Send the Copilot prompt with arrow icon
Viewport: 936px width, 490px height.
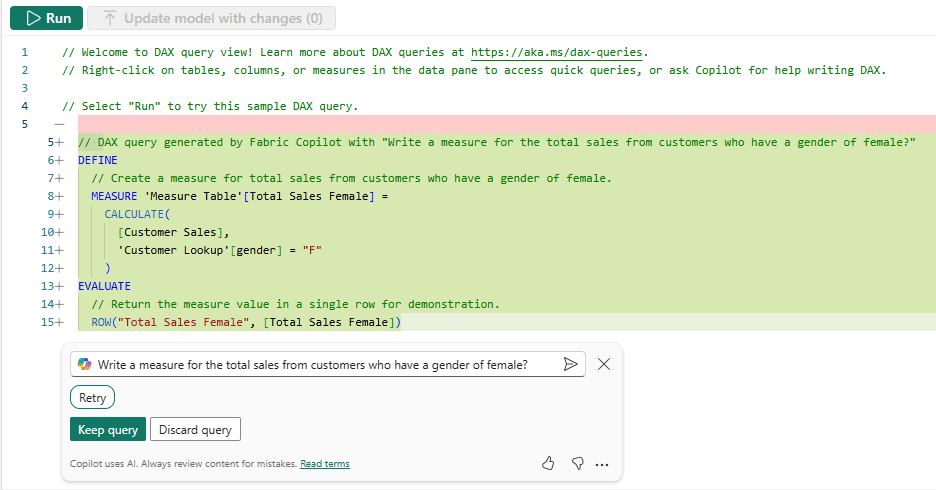click(x=571, y=365)
